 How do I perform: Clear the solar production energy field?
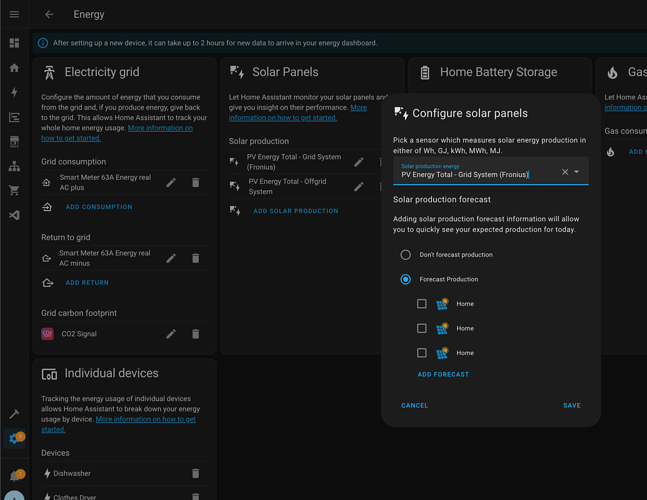click(564, 172)
